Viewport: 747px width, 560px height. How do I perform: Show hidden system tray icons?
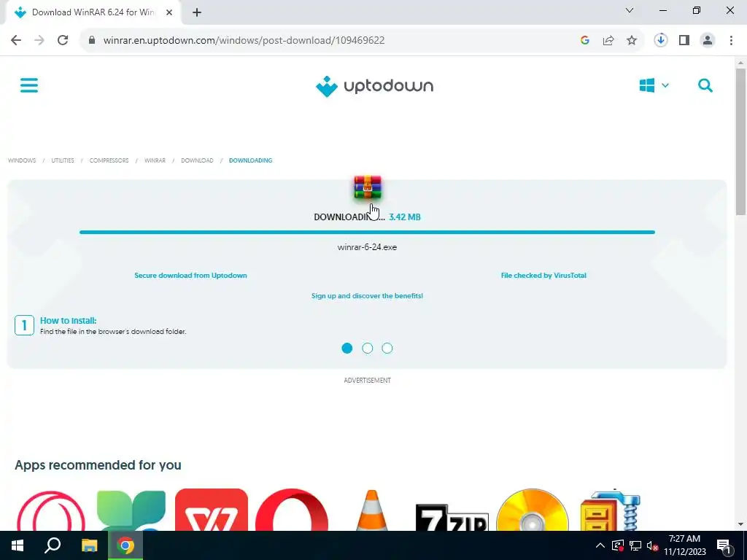pyautogui.click(x=600, y=545)
